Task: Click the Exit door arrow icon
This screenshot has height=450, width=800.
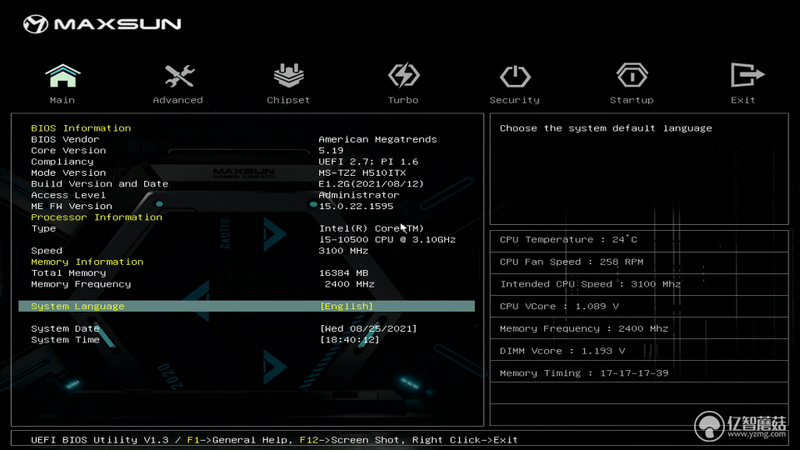Action: [x=747, y=75]
